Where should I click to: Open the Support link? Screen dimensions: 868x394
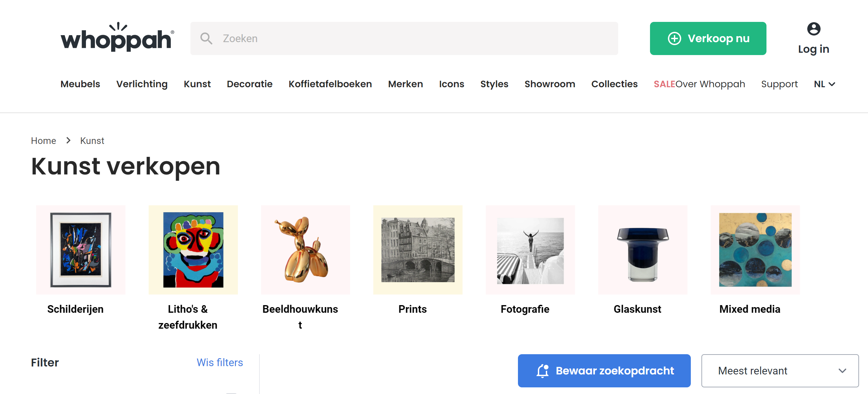[779, 84]
